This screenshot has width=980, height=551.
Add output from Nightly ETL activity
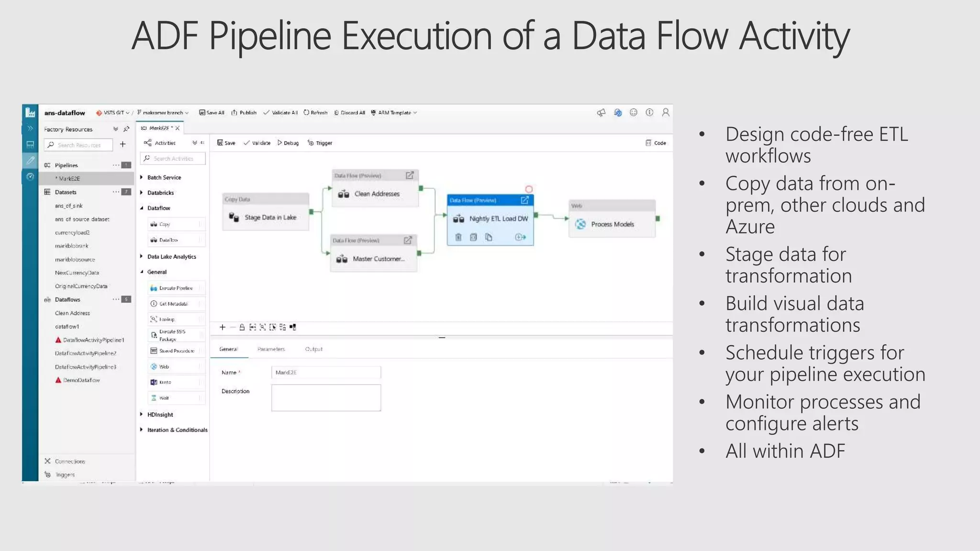tap(521, 237)
